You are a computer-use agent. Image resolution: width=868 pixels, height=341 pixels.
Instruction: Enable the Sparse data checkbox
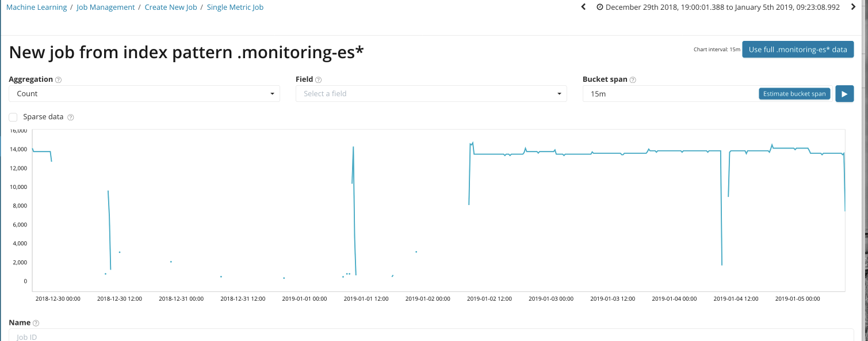pos(13,117)
